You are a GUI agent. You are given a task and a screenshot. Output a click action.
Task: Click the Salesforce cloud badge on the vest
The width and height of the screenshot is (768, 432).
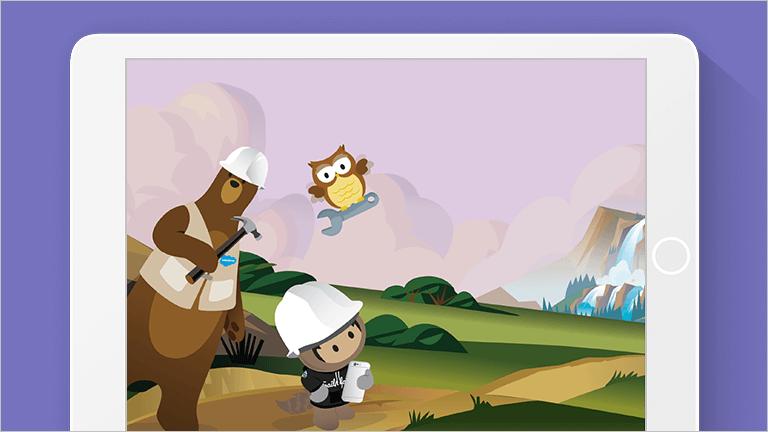click(228, 261)
